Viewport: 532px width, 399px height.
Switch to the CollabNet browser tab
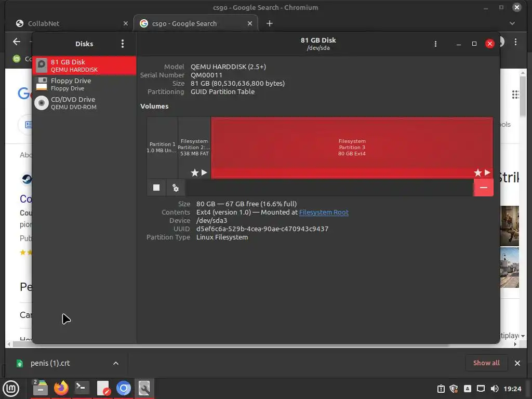71,23
